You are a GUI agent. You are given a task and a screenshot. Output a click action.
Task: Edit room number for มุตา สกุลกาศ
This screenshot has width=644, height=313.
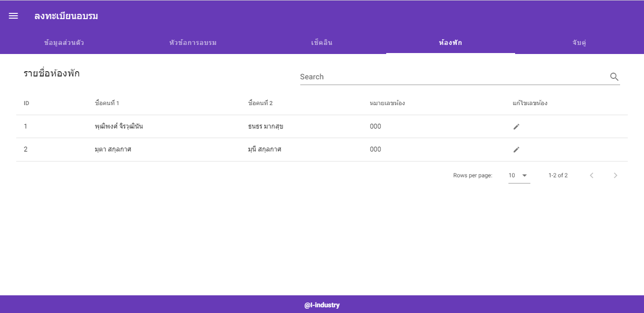517,149
